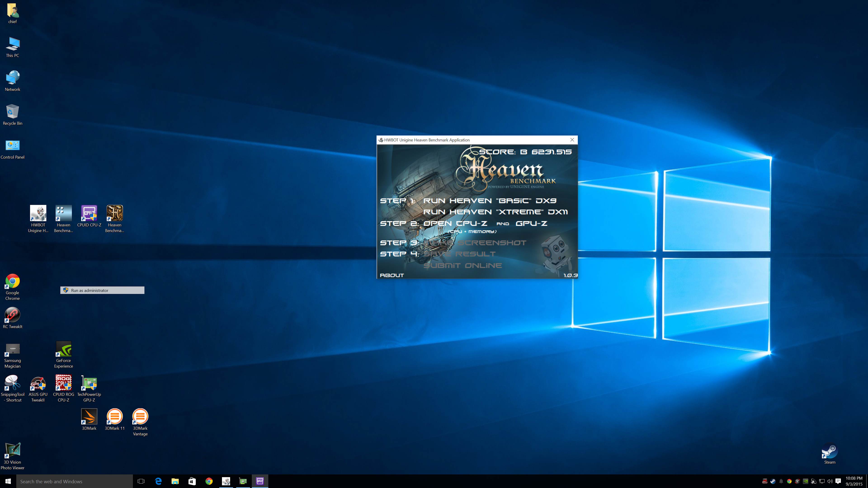The width and height of the screenshot is (868, 488).
Task: Open CPUID CPU-Z desktop shortcut
Action: tap(89, 216)
